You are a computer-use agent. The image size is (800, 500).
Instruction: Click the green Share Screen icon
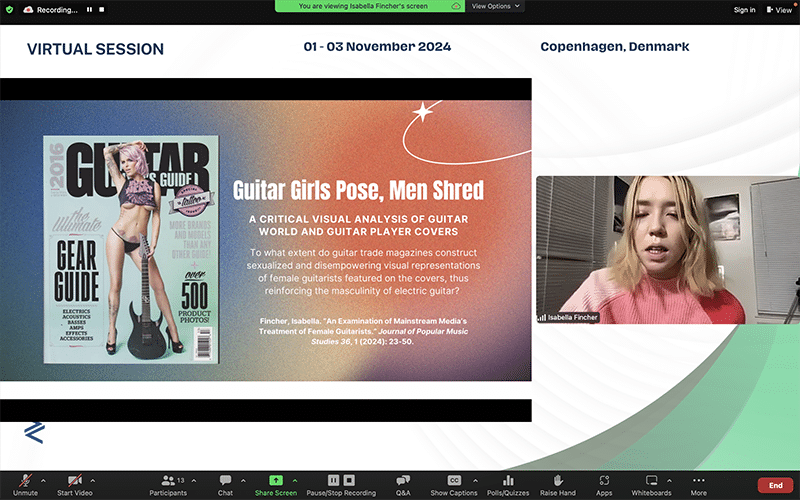click(x=276, y=480)
